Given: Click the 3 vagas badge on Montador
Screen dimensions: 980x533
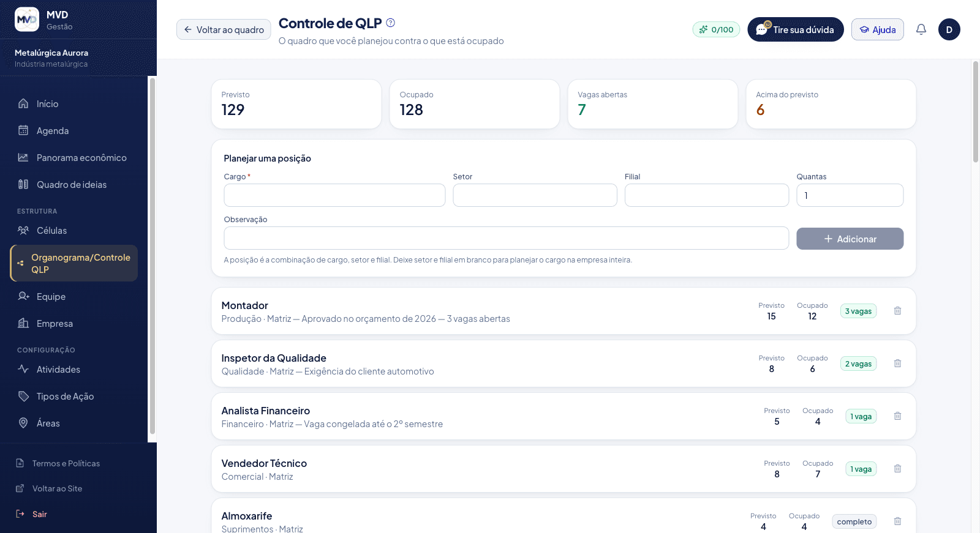Looking at the screenshot, I should coord(858,311).
